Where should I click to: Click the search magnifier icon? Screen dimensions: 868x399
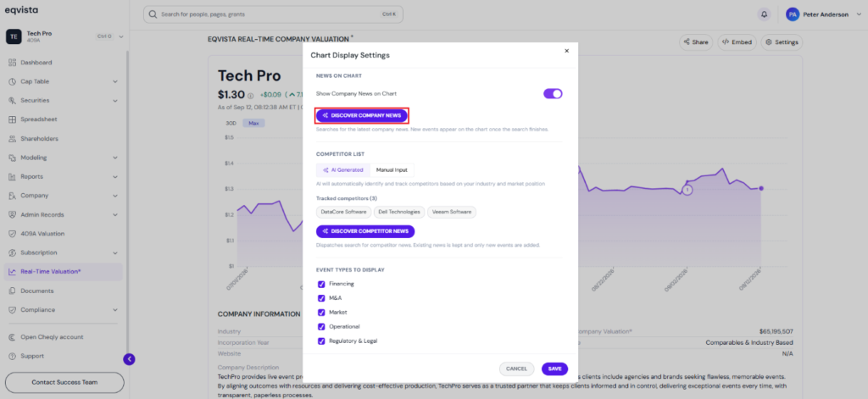coord(153,14)
